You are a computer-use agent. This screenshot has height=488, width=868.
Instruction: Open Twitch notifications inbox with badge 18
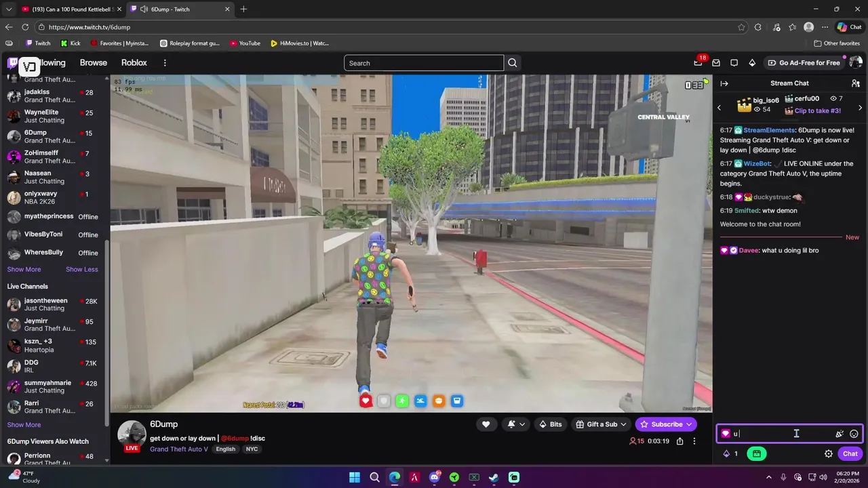click(698, 62)
